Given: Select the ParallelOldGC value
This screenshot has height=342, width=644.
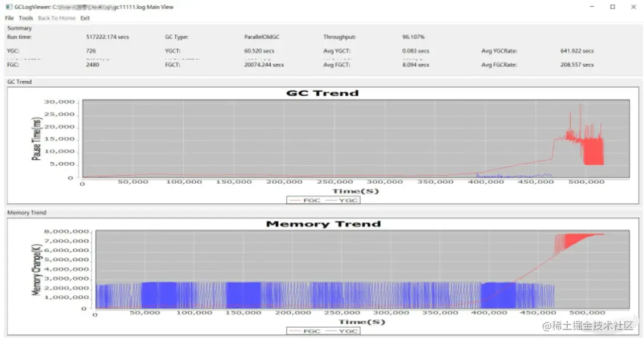Looking at the screenshot, I should (x=262, y=37).
